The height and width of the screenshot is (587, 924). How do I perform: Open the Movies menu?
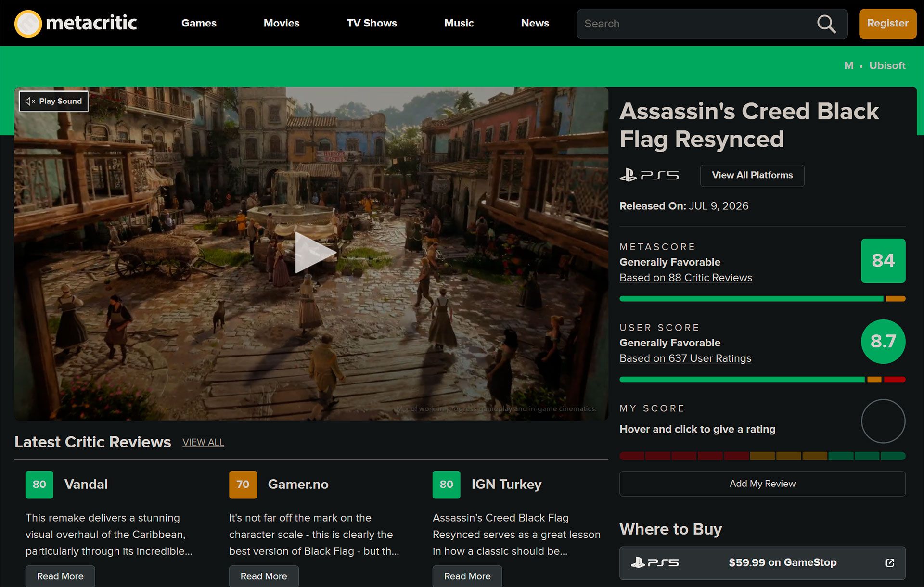tap(282, 23)
